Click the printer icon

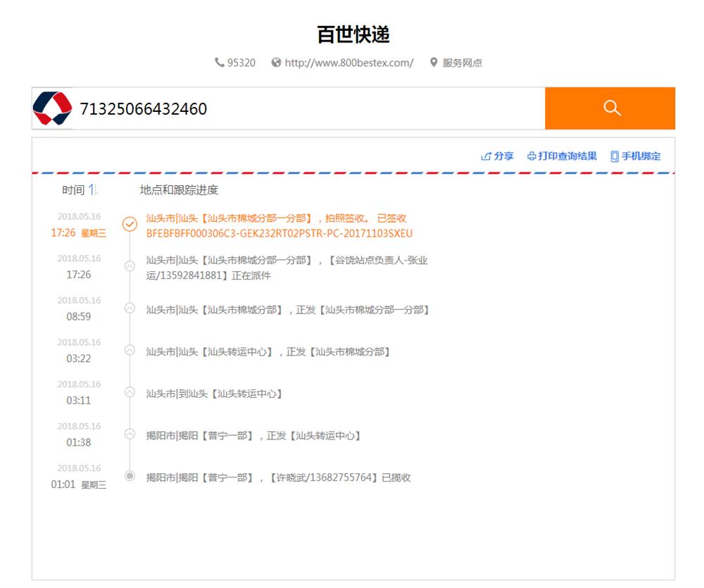(x=532, y=156)
